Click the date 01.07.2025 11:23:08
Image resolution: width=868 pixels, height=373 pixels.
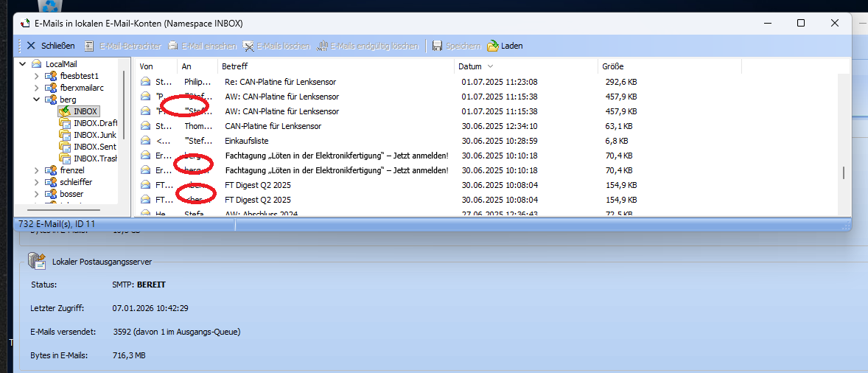pos(500,82)
